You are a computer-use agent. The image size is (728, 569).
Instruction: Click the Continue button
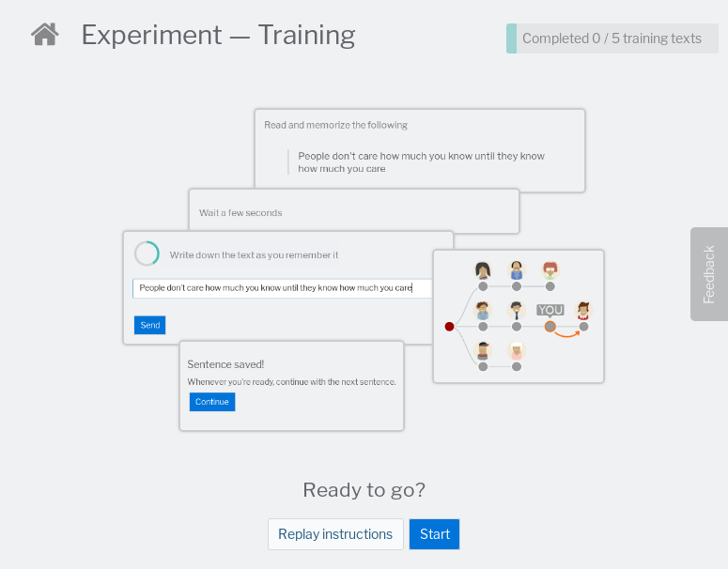point(212,402)
